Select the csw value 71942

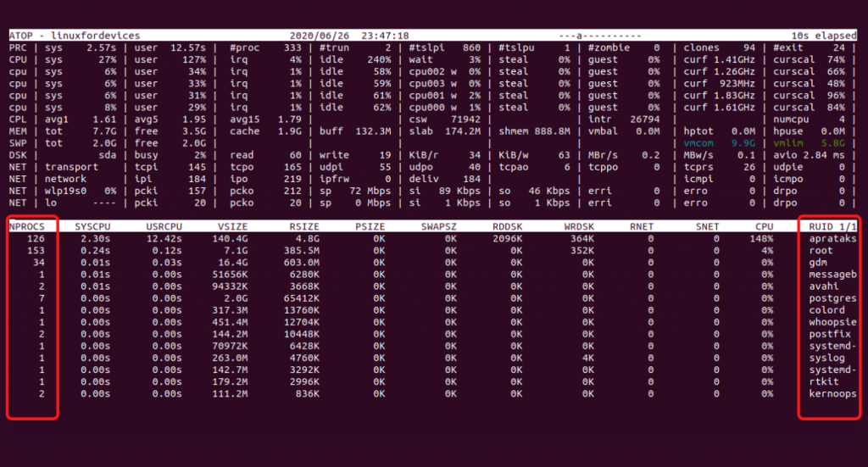[465, 120]
